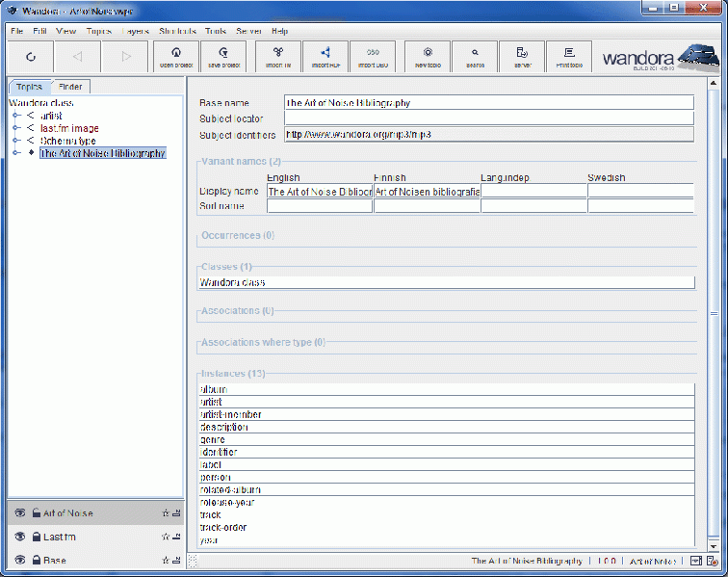Image resolution: width=728 pixels, height=577 pixels.
Task: Open the Wandora class link under Classes
Action: pyautogui.click(x=232, y=282)
